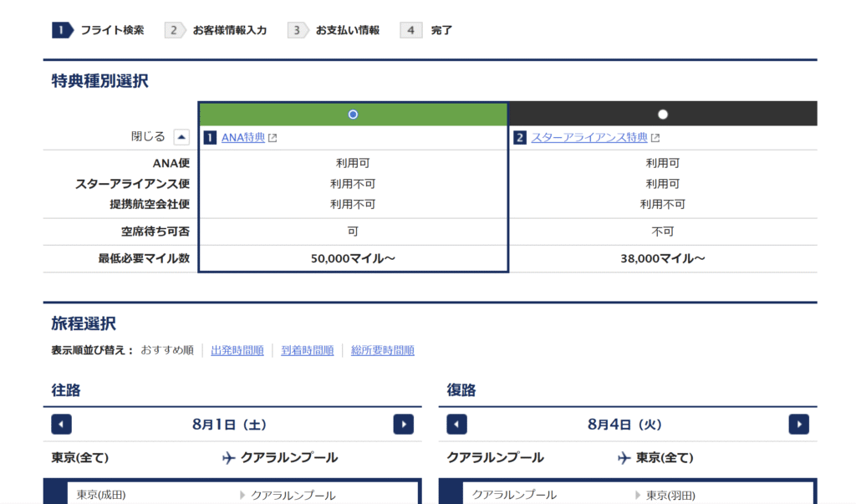Image resolution: width=856 pixels, height=504 pixels.
Task: Click the 往路 section heading
Action: [x=66, y=389]
